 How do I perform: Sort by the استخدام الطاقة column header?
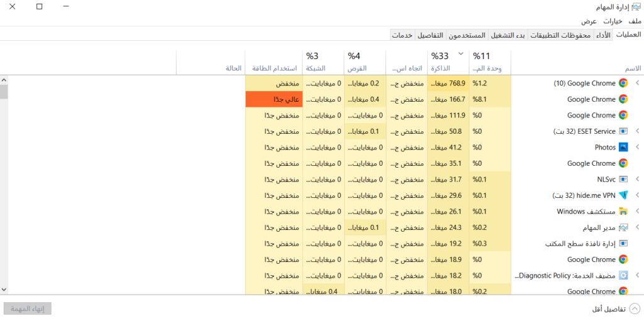point(274,62)
